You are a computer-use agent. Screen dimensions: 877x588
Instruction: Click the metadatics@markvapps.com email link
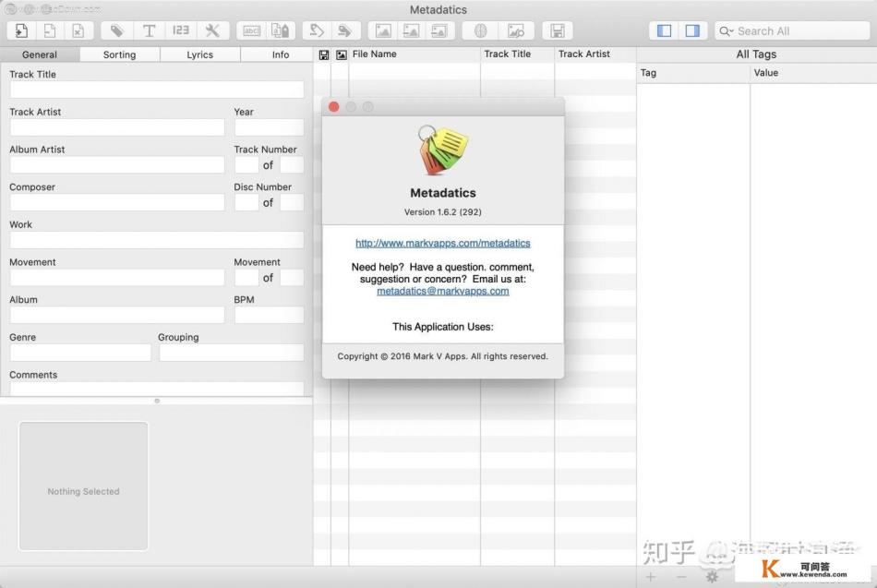(442, 290)
